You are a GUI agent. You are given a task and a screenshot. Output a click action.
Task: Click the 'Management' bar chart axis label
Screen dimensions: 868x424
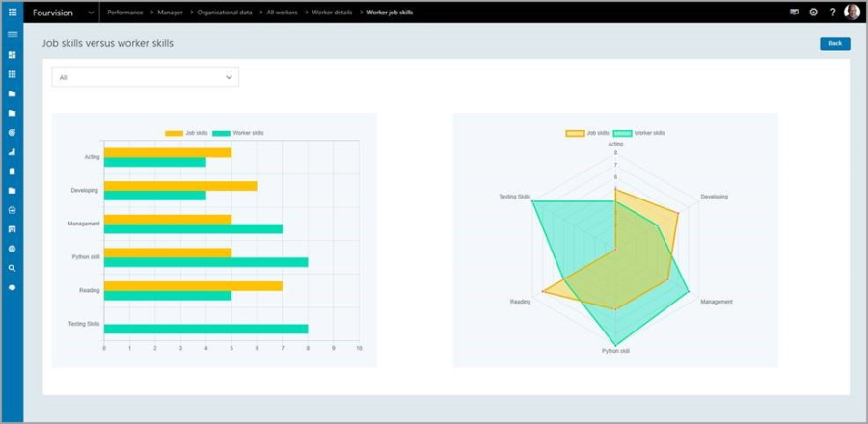click(84, 224)
